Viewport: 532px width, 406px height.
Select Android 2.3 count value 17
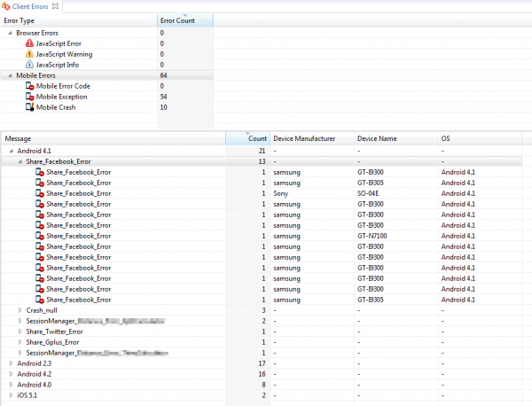[262, 363]
